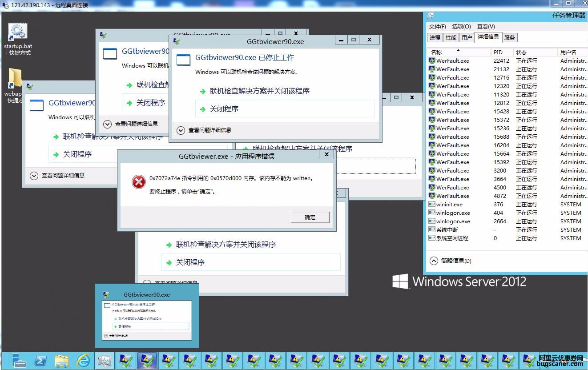588x370 pixels.
Task: Sort Task Manager list by PID column
Action: 502,52
